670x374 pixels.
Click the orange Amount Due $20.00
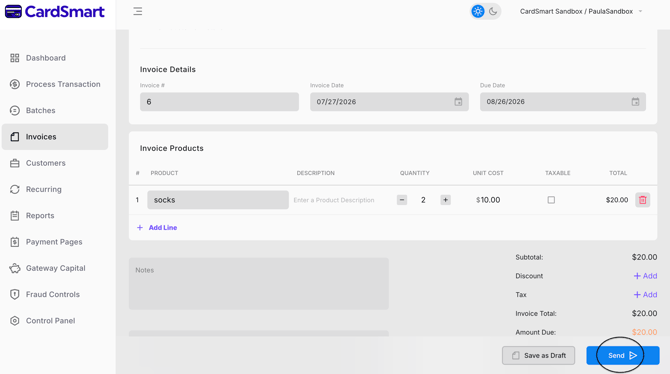click(644, 332)
